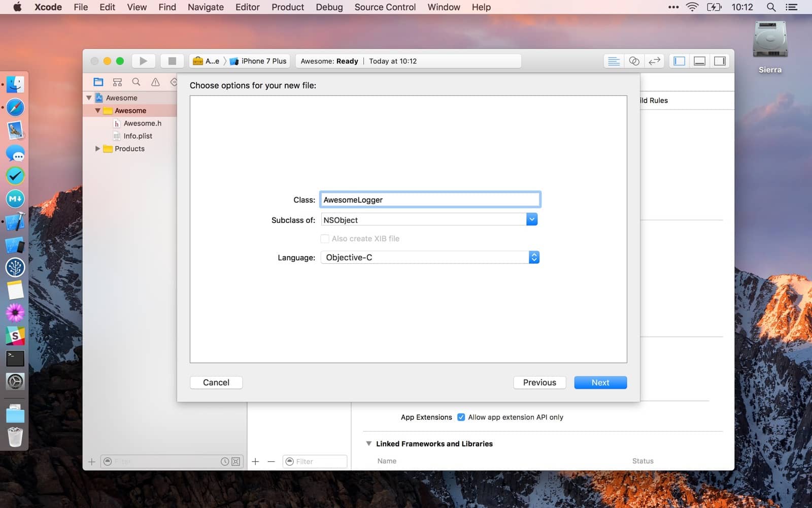Click the Class name text field

pyautogui.click(x=430, y=200)
